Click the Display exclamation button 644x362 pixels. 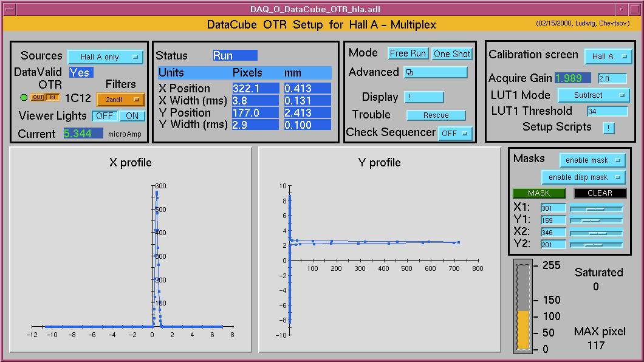click(423, 97)
